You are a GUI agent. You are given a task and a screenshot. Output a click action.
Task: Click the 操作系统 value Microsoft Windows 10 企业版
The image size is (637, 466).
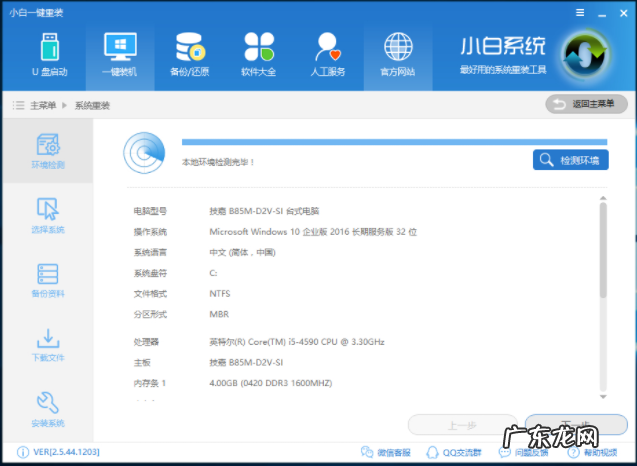point(313,232)
